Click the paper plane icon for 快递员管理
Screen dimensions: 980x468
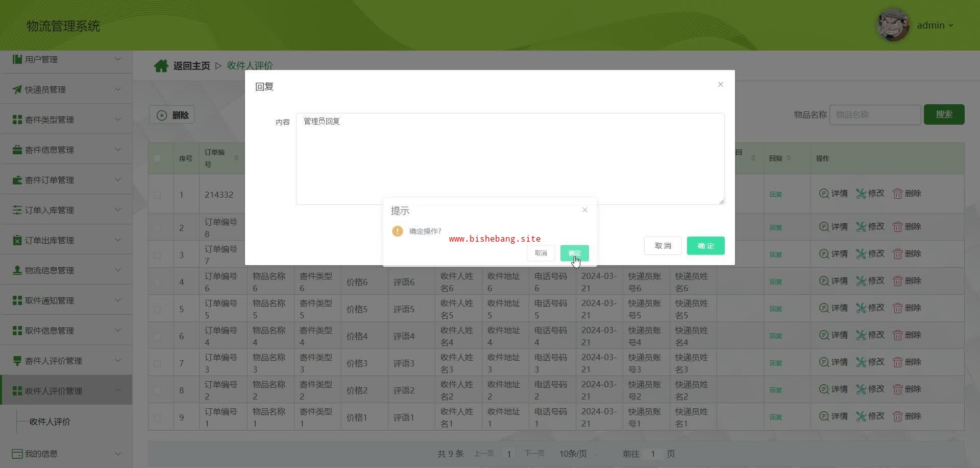point(17,89)
